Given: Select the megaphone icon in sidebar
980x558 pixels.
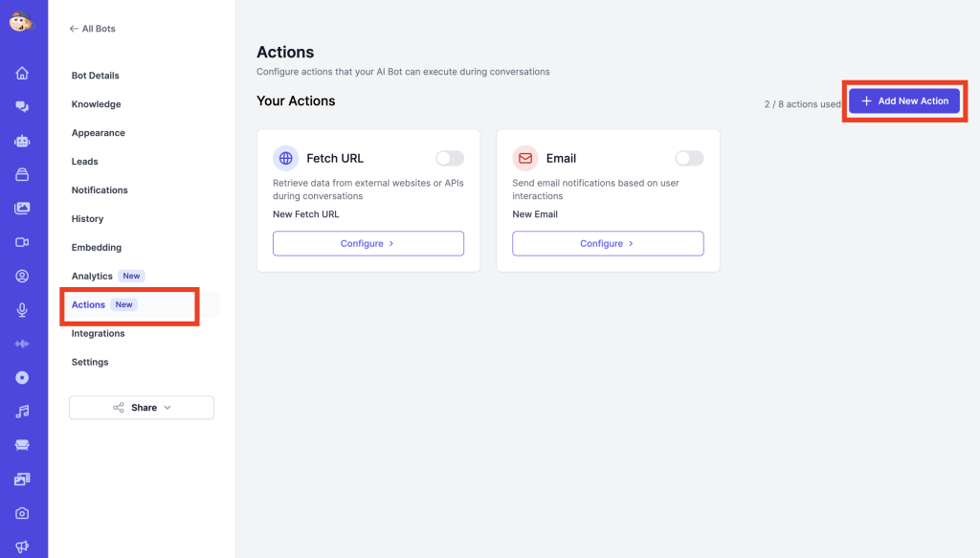Looking at the screenshot, I should tap(22, 547).
